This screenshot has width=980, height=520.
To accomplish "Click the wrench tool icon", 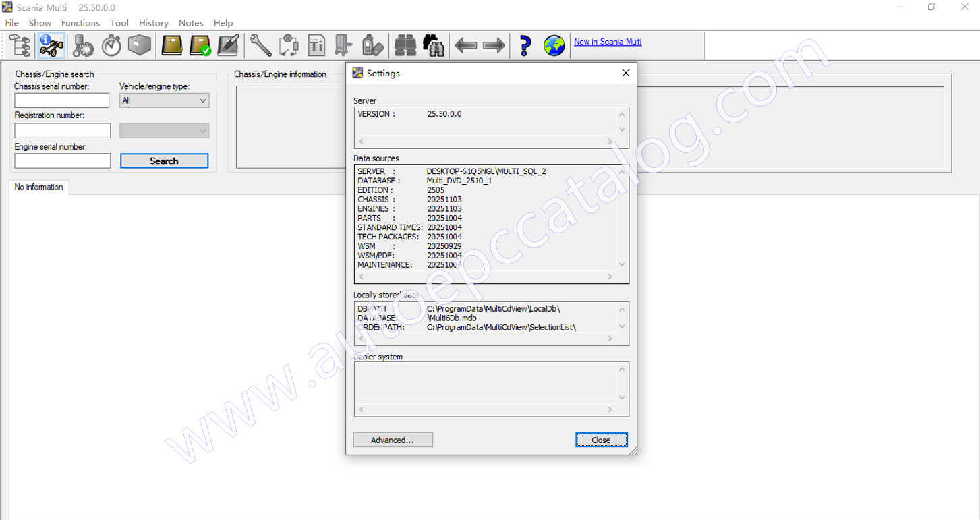I will (260, 46).
